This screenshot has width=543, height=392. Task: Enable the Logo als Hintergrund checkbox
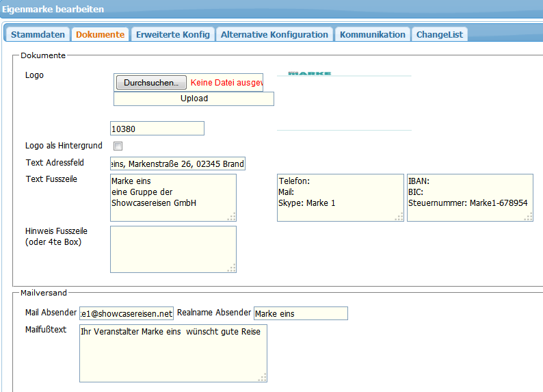click(x=118, y=146)
